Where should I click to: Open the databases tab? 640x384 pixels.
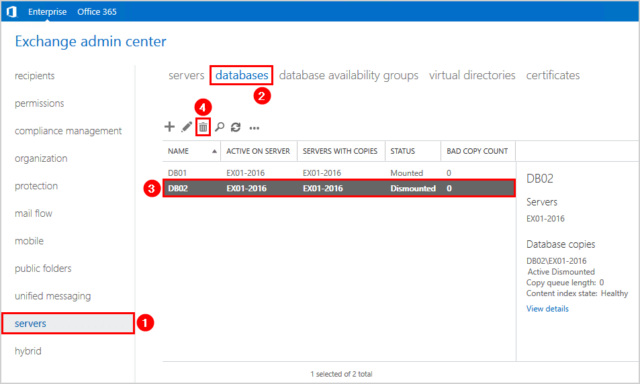pos(242,75)
